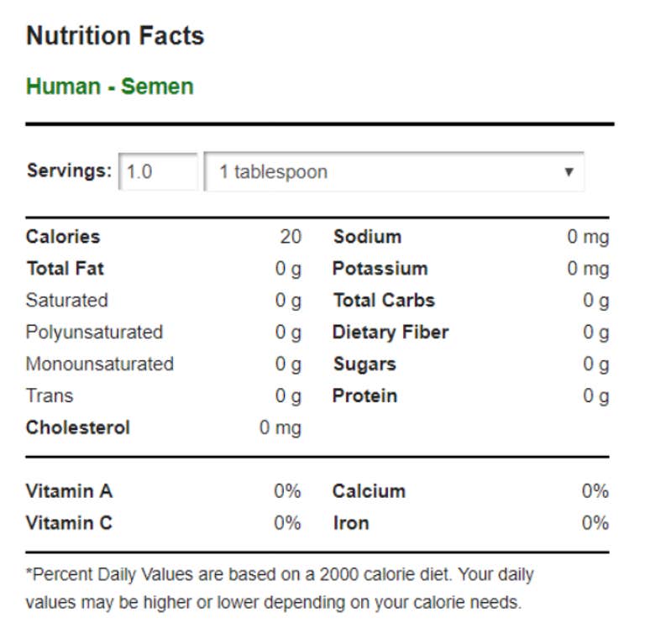This screenshot has height=644, width=645.
Task: Click the Calories value of 20
Action: click(291, 237)
